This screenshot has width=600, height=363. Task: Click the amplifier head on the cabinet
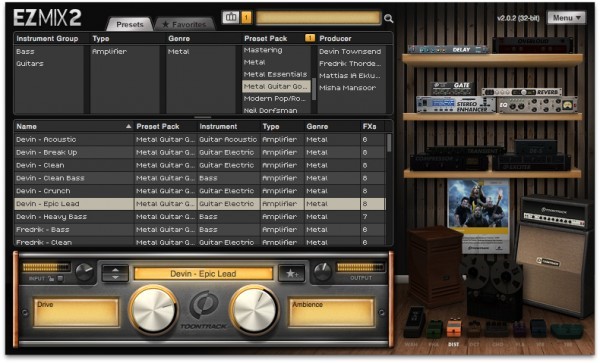tap(555, 213)
